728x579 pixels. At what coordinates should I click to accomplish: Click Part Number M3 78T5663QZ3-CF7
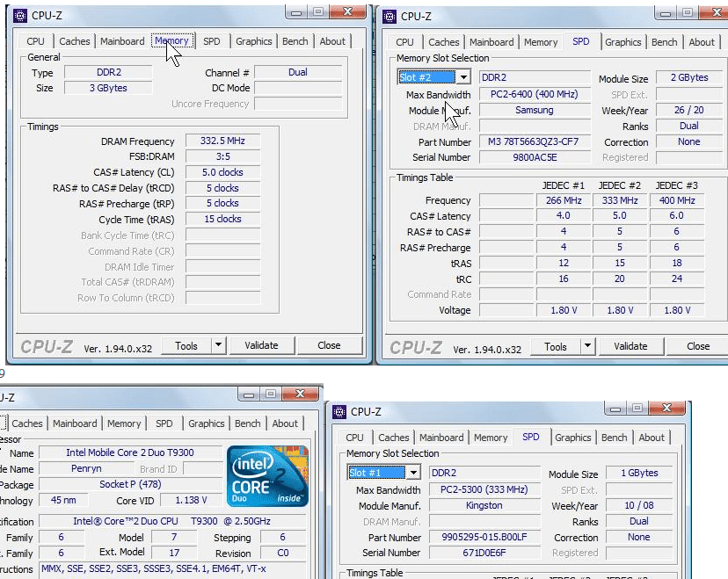pos(535,141)
